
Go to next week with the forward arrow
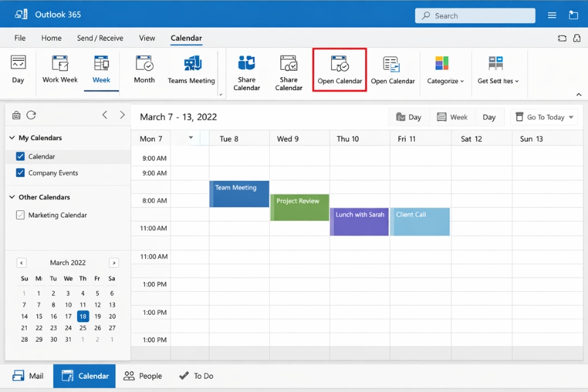click(122, 115)
